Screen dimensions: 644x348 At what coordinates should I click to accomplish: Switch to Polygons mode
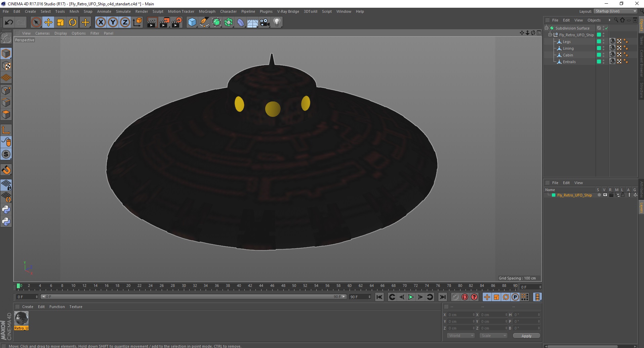6,115
